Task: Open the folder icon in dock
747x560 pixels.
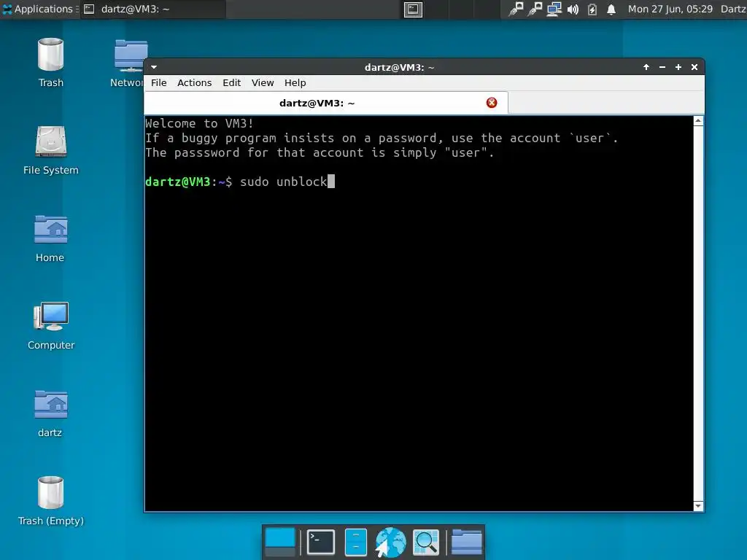Action: coord(466,542)
